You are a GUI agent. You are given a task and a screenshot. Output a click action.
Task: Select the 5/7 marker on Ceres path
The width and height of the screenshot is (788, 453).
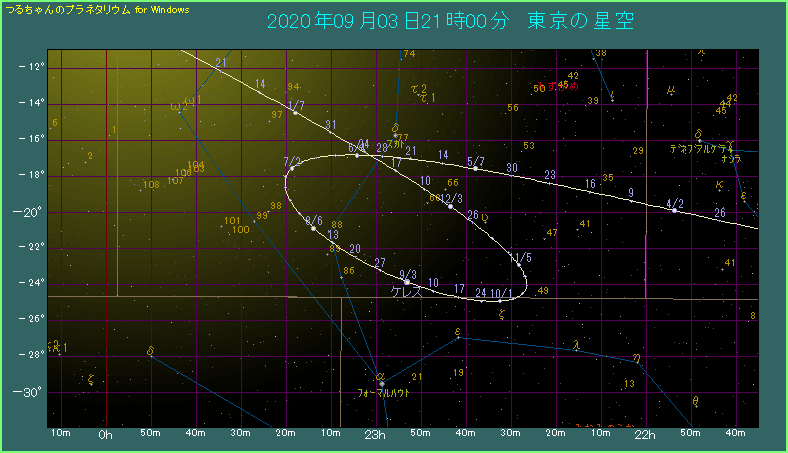[x=475, y=168]
